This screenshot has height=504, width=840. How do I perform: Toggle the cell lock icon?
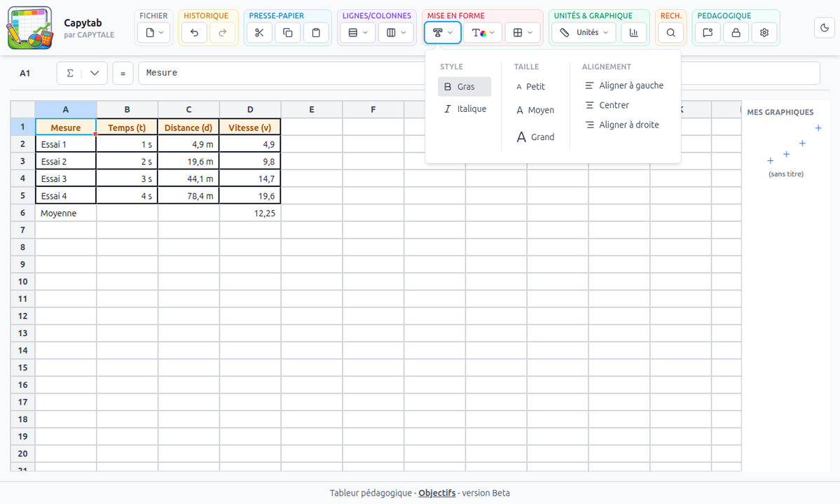(x=736, y=33)
